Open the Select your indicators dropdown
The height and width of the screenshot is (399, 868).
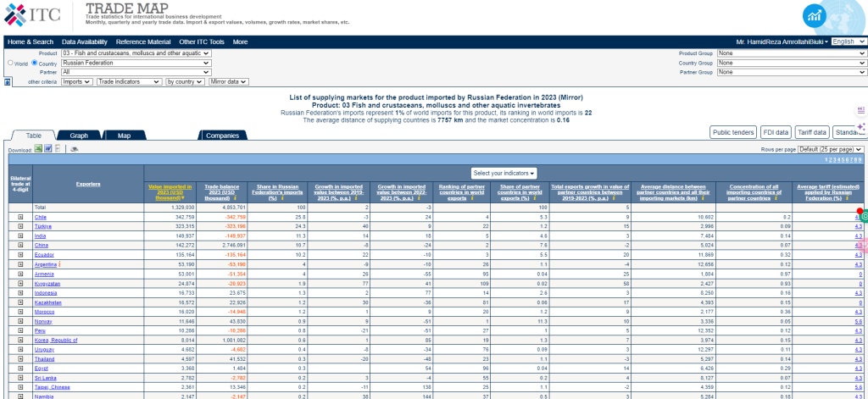click(x=504, y=173)
